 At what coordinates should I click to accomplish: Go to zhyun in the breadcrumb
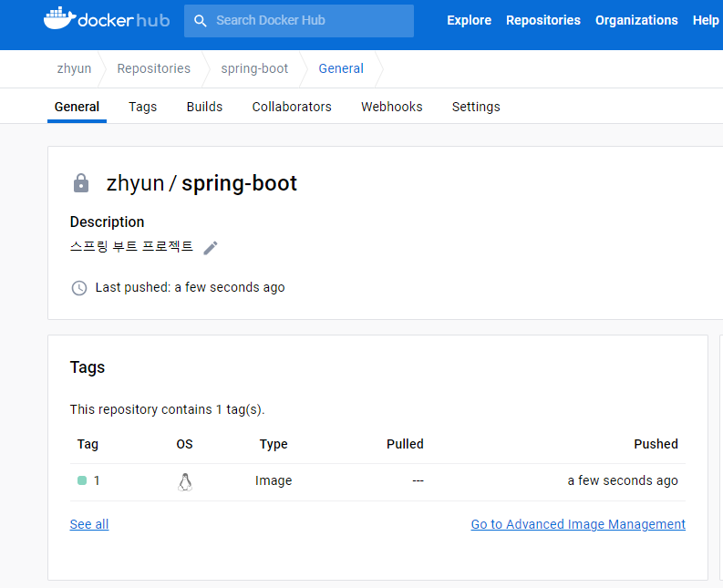point(74,68)
